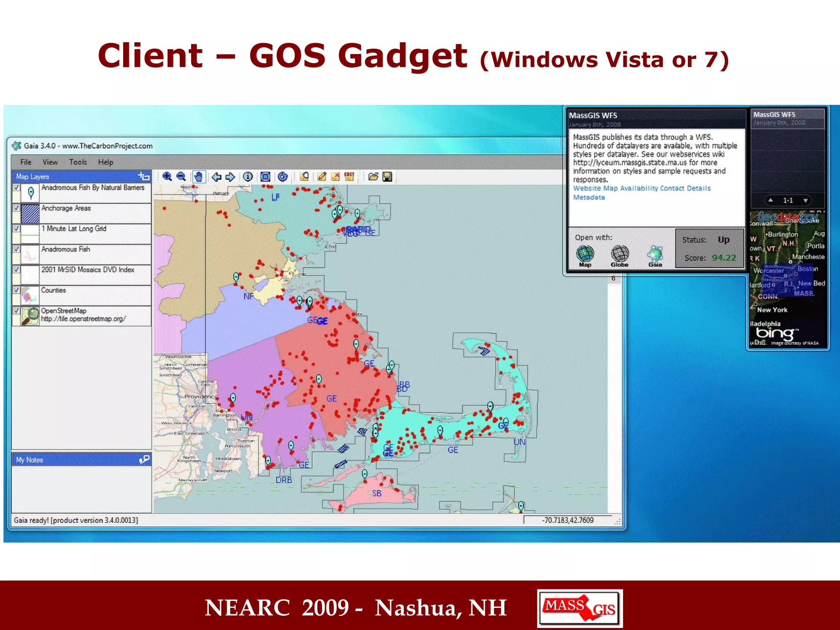Click the Anchorage Areas hatched symbol
The image size is (840, 630).
pos(30,213)
